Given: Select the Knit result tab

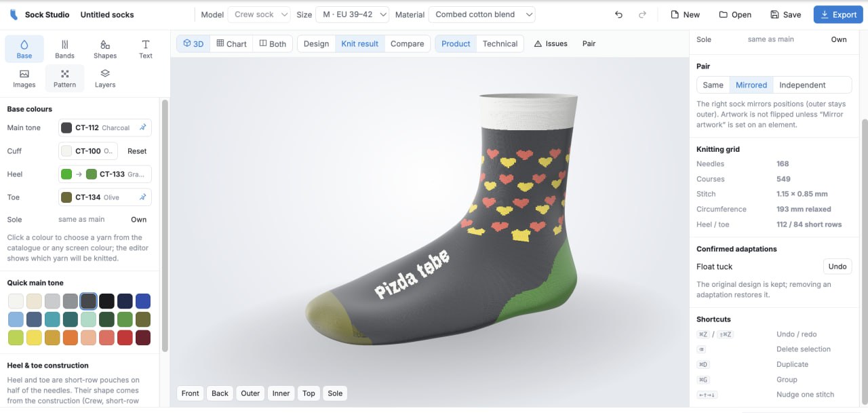Looking at the screenshot, I should click(x=359, y=43).
